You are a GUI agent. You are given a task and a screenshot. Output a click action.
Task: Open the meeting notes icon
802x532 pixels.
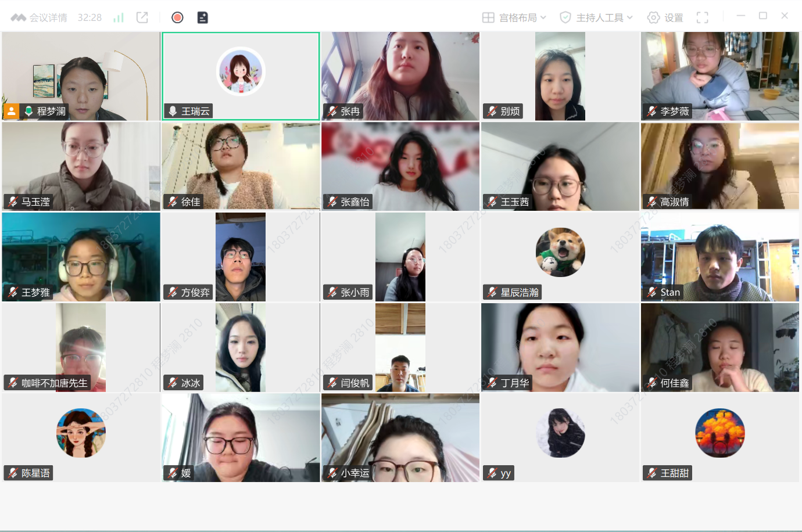click(x=202, y=17)
